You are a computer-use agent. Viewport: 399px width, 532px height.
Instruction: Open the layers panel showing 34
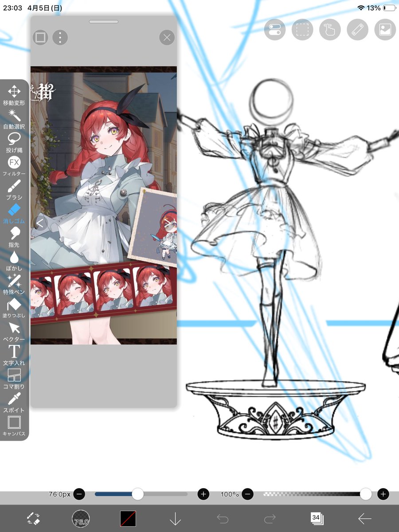coord(317,518)
